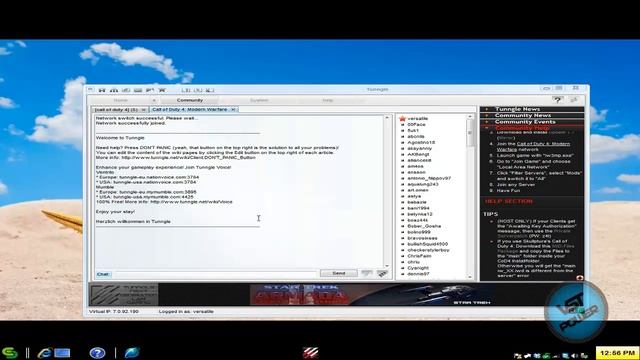640x360 pixels.
Task: Select user checkerstylerboy in the user list
Action: pos(428,250)
